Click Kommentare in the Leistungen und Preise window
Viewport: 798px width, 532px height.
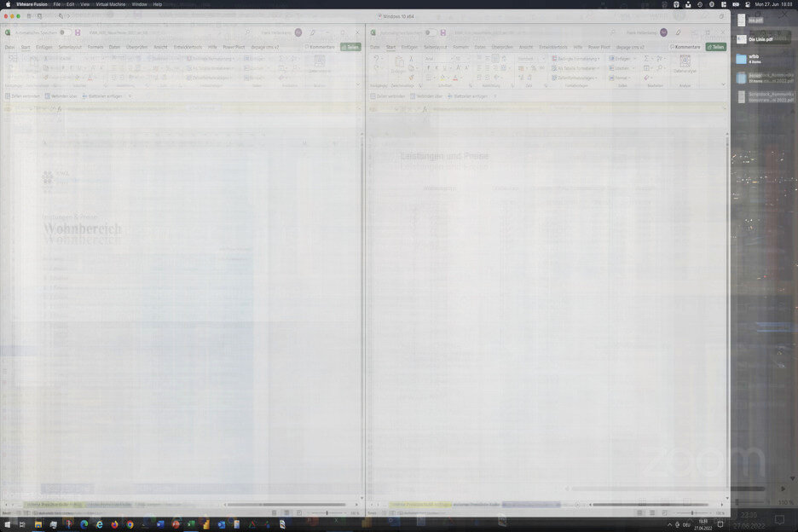click(x=685, y=48)
